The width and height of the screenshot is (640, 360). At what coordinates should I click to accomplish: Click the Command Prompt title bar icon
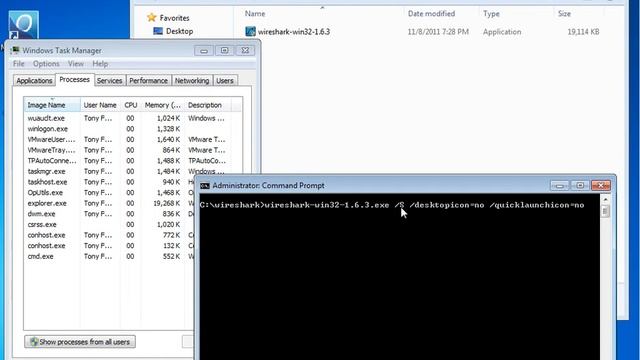[x=204, y=186]
